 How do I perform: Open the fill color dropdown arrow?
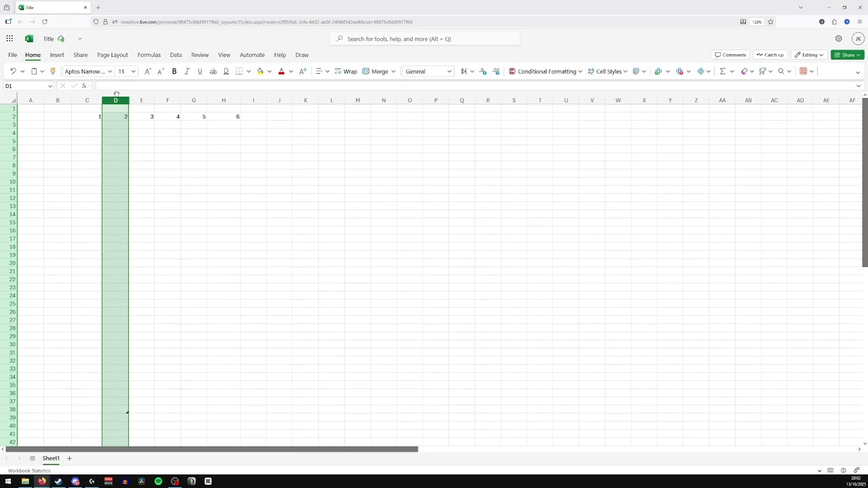[269, 71]
